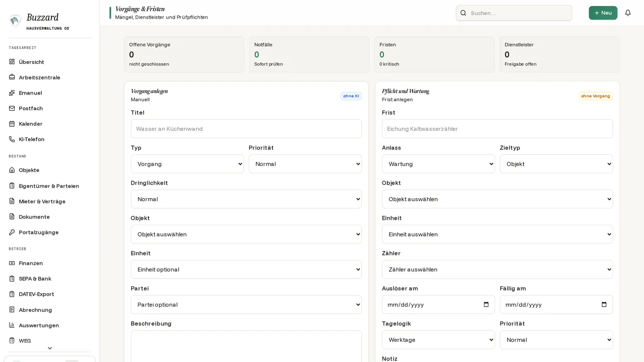644x362 pixels.
Task: Open the Dringlichkeit dropdown
Action: 246,199
